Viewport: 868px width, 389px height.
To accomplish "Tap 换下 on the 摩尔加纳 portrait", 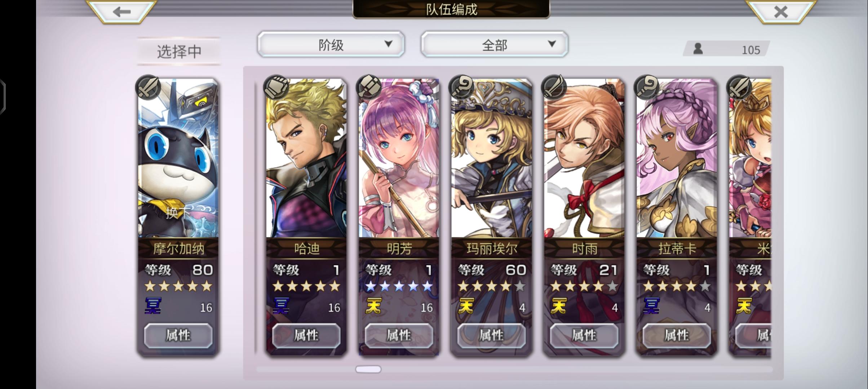I will (x=177, y=213).
